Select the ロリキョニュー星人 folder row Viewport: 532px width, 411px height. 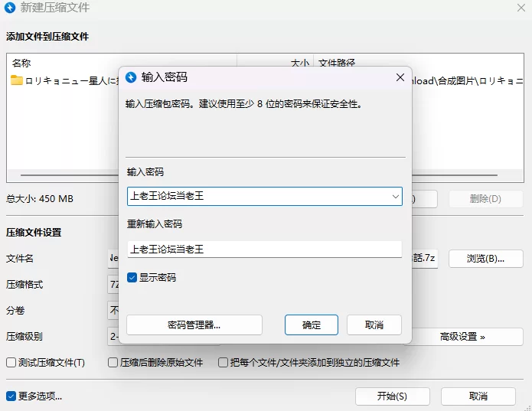tap(64, 80)
